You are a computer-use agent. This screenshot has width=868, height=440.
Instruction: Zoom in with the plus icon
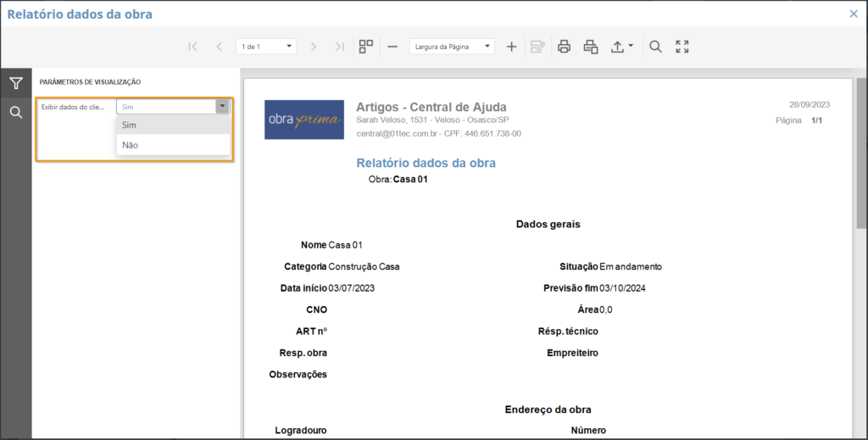coord(511,47)
